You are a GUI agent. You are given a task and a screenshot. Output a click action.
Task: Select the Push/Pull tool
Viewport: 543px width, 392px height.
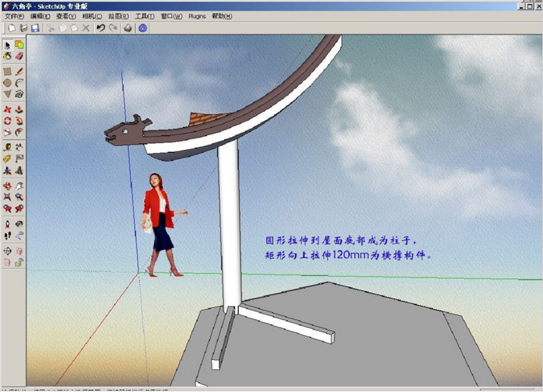(19, 110)
